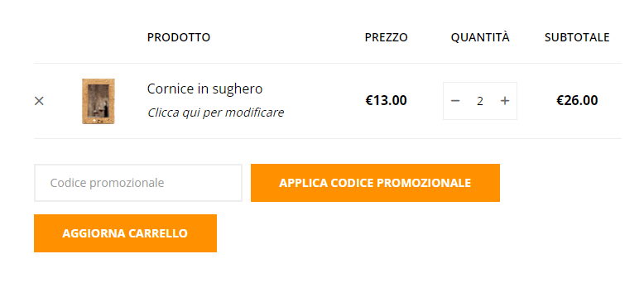Focus the quantity field showing 2

click(x=480, y=101)
